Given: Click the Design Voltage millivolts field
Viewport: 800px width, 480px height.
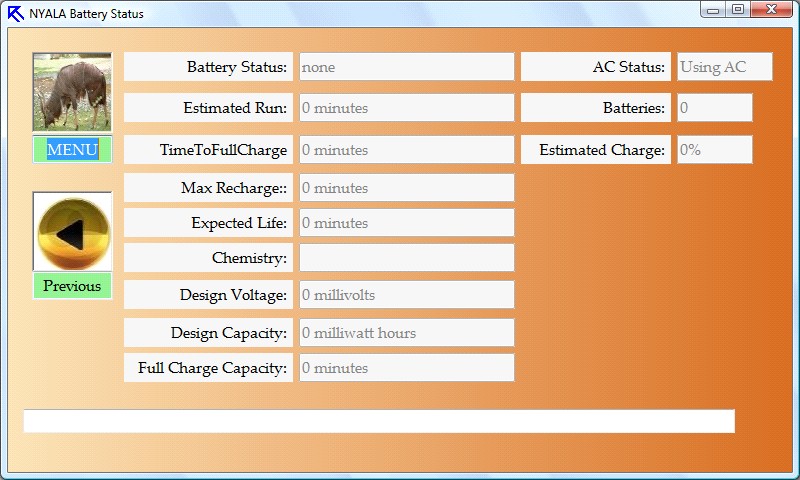Looking at the screenshot, I should [406, 295].
